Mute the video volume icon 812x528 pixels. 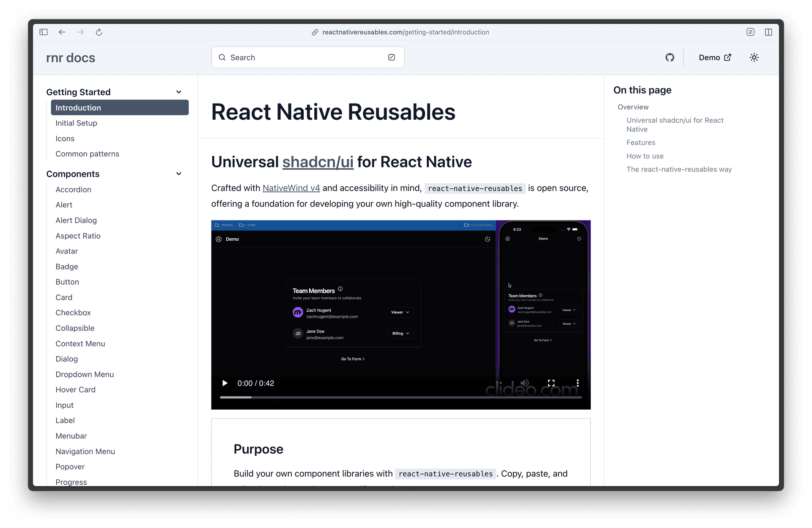point(524,383)
